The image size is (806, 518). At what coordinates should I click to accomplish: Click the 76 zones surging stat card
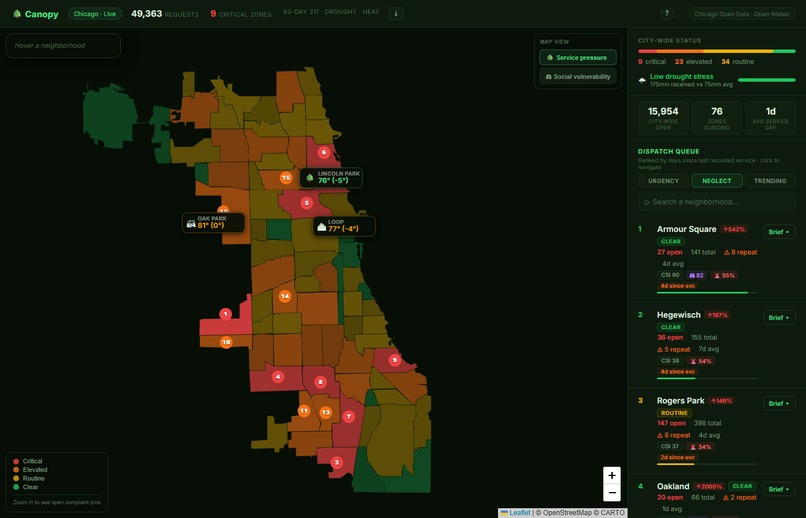coord(717,118)
